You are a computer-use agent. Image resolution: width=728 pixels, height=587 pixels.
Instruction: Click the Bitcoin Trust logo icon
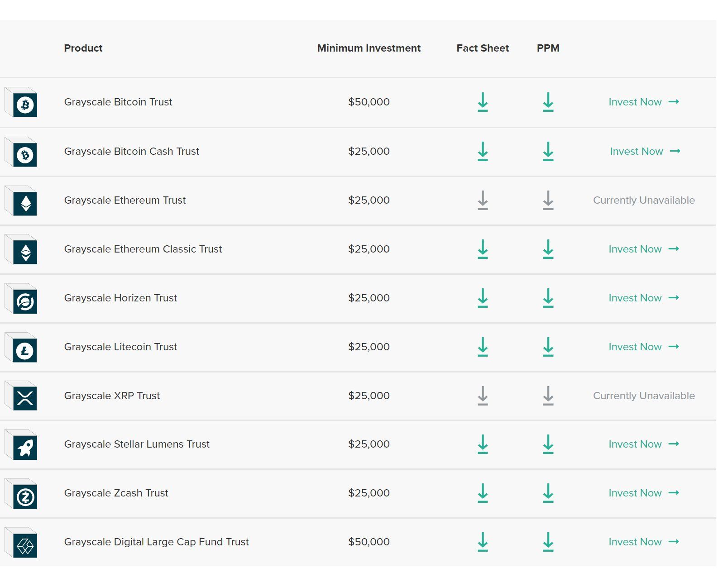(x=21, y=102)
